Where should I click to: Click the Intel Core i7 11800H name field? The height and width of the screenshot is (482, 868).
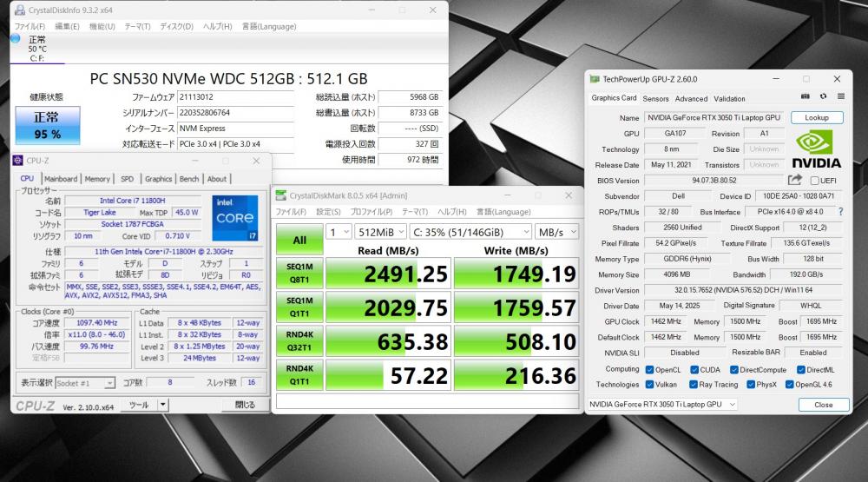coord(132,201)
